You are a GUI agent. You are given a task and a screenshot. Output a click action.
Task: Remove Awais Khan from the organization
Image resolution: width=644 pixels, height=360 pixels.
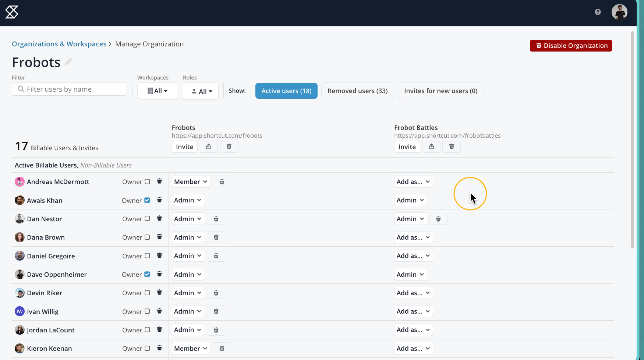pos(159,200)
